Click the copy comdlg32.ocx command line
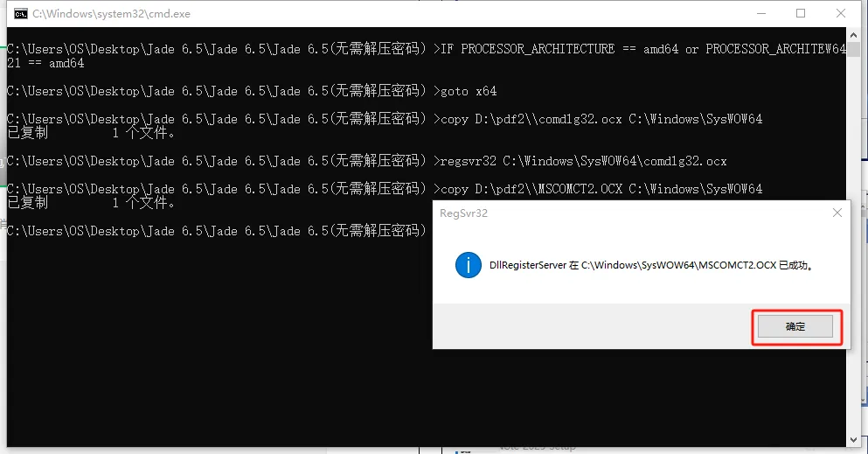Screen dimensions: 868x454 point(385,119)
